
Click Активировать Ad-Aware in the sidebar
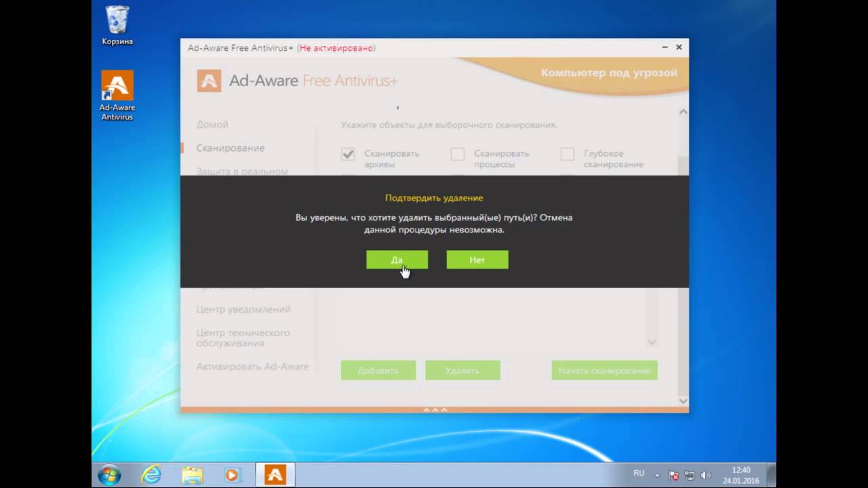click(x=252, y=367)
